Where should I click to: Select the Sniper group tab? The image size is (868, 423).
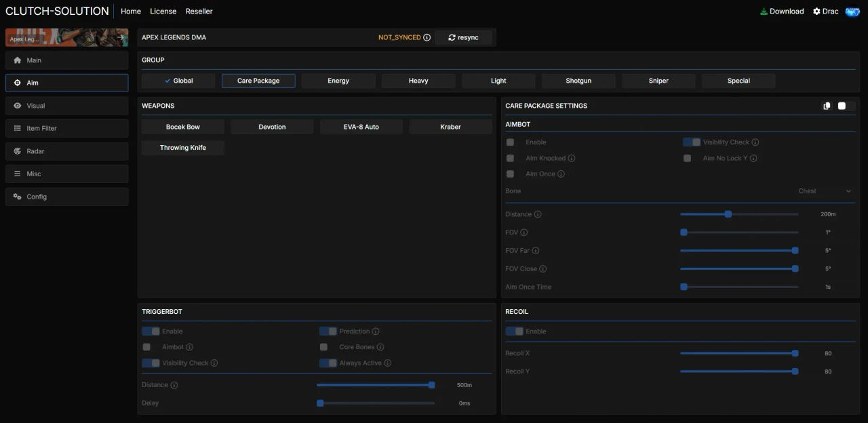tap(658, 81)
